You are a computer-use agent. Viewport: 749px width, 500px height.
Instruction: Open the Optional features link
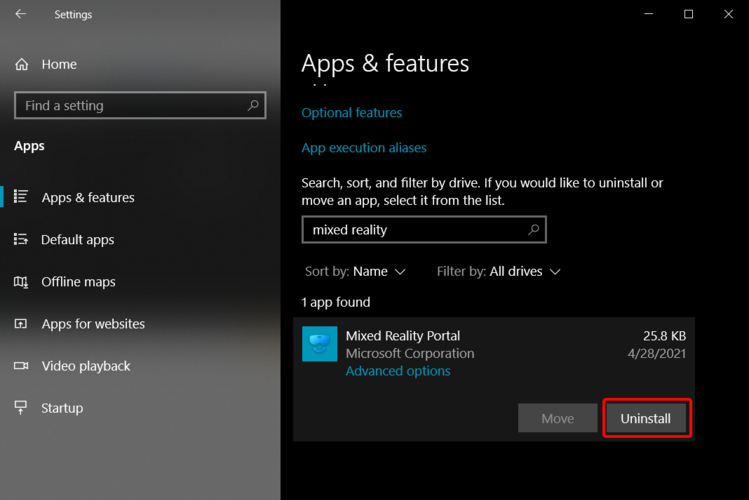[x=352, y=113]
